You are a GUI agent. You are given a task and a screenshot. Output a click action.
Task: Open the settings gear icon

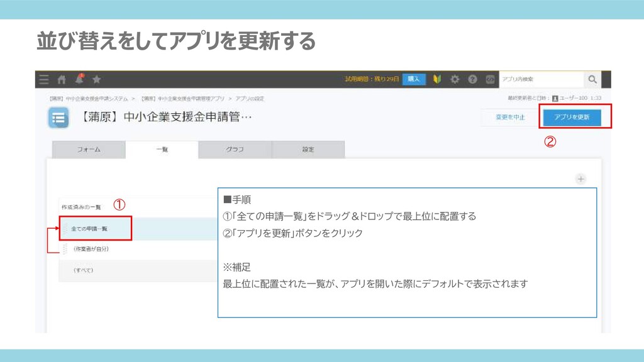tap(455, 79)
